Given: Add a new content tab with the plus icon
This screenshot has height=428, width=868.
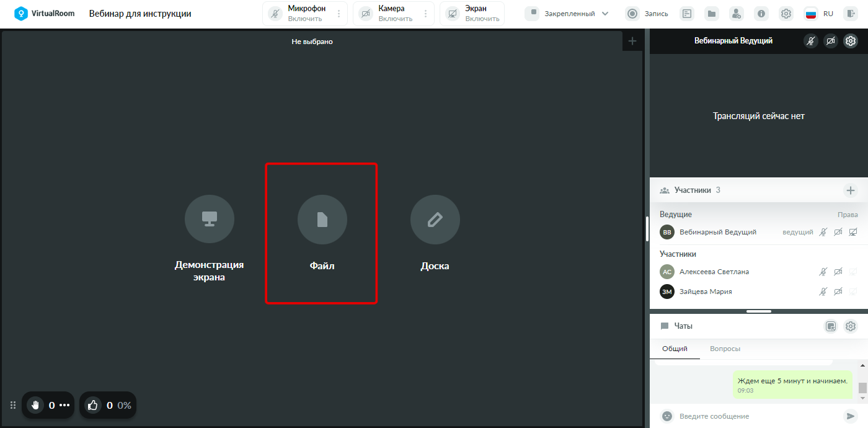Looking at the screenshot, I should pos(632,41).
